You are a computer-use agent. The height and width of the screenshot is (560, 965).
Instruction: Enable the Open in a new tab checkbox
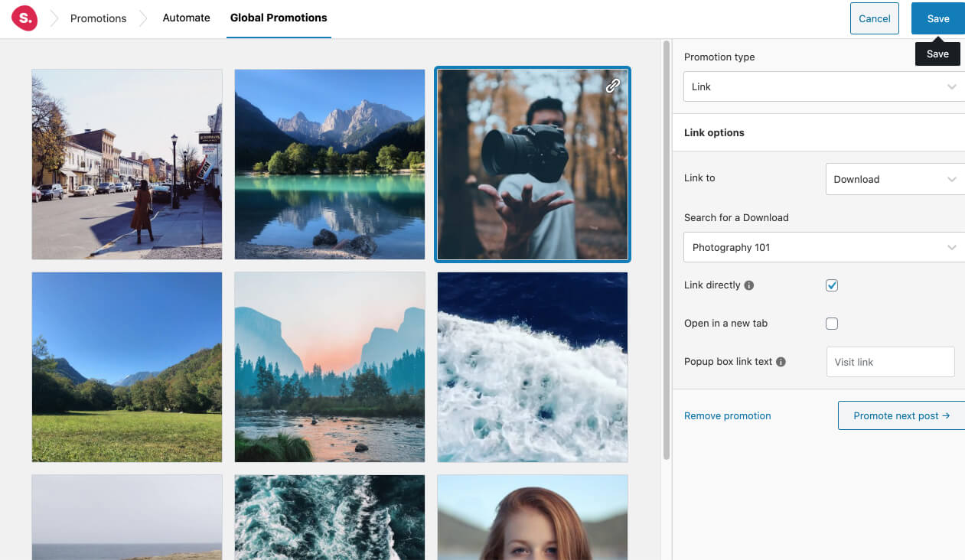[x=832, y=324]
